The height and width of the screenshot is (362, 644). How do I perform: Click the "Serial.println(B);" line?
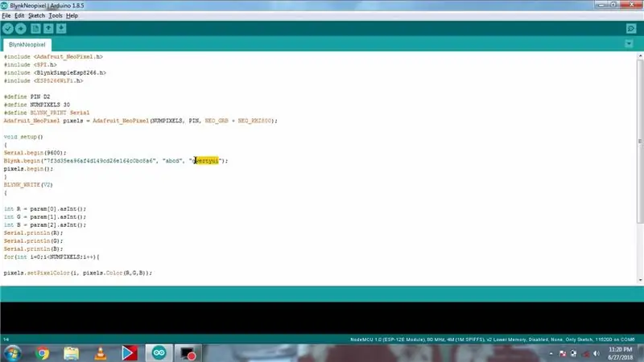point(33,249)
